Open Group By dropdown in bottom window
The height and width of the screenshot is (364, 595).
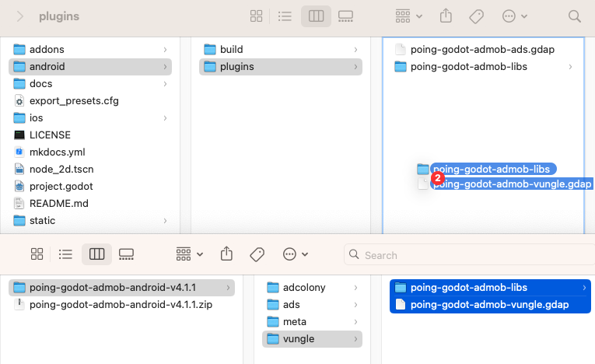(x=189, y=254)
